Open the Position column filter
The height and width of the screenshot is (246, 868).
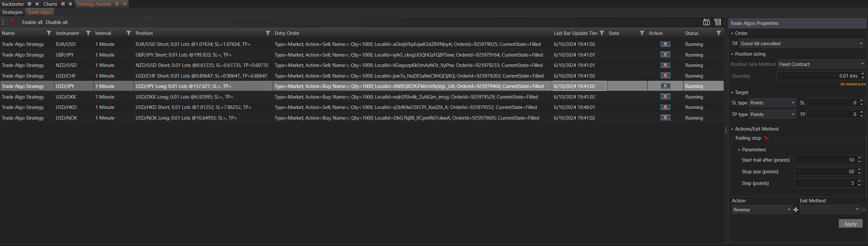coord(268,33)
